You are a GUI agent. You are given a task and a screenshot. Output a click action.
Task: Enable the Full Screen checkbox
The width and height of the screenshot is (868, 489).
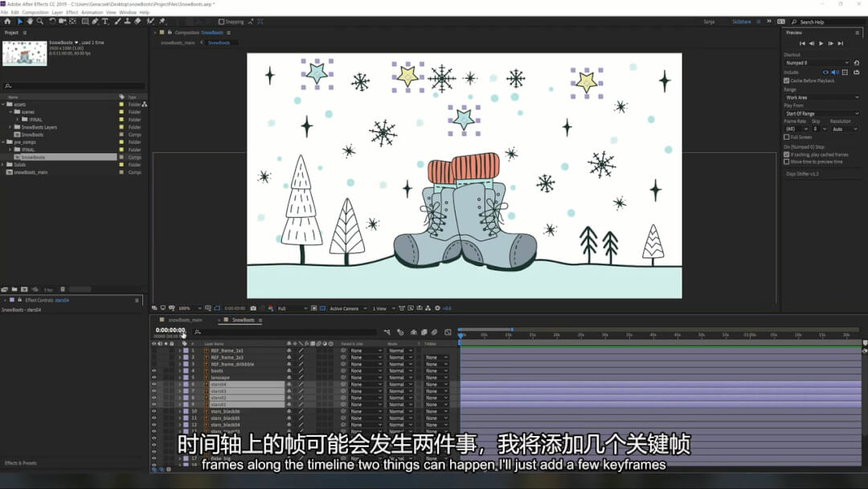click(x=787, y=138)
